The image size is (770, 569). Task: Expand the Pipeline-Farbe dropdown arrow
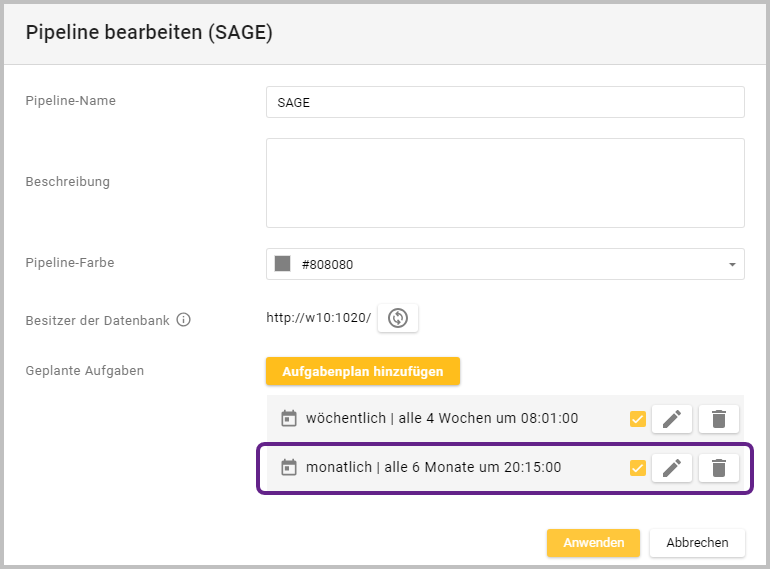click(731, 265)
